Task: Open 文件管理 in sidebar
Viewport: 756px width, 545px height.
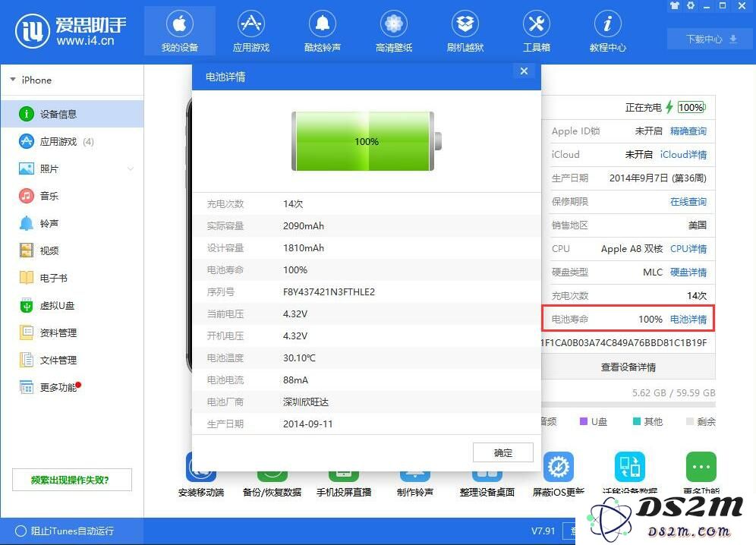Action: pyautogui.click(x=72, y=360)
